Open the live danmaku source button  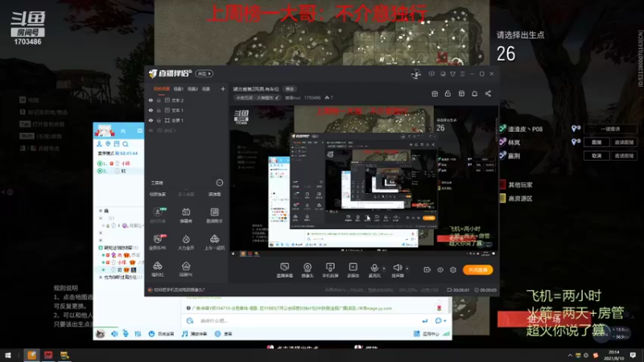coord(285,269)
